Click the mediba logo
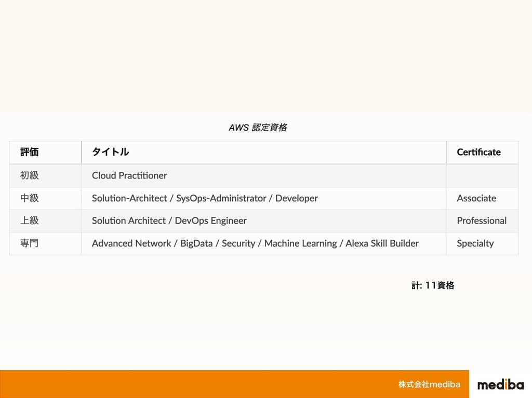Viewport: 532px width, 398px height. click(x=501, y=385)
